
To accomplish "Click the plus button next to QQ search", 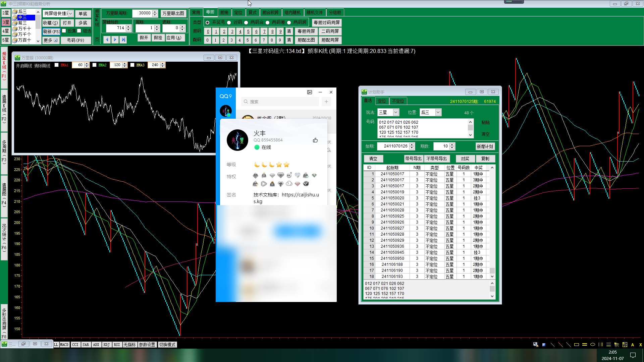I will point(326,102).
